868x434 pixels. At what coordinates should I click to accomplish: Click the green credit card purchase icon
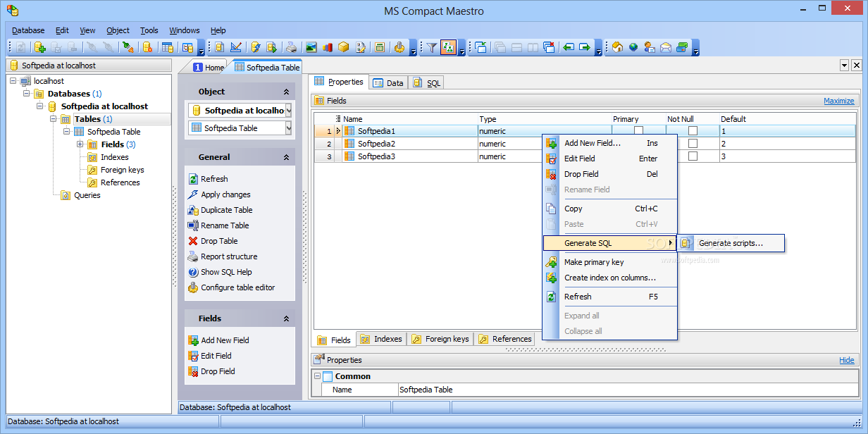[x=682, y=47]
